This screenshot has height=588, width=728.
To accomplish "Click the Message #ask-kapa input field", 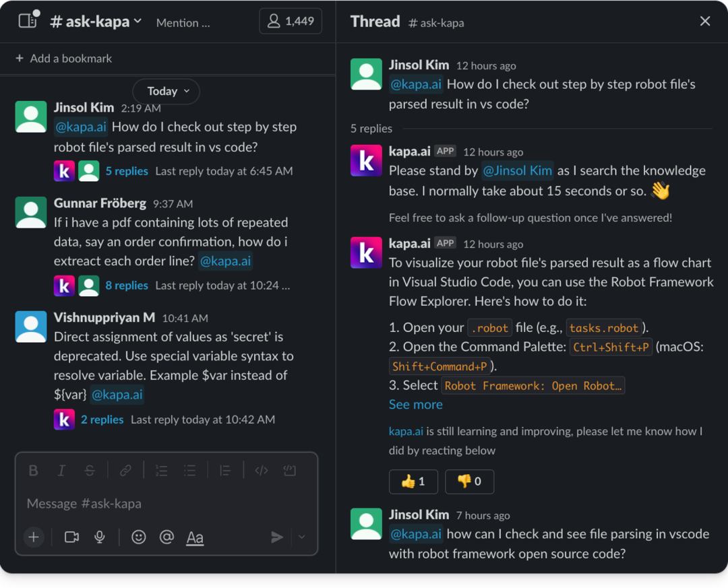I will point(162,503).
